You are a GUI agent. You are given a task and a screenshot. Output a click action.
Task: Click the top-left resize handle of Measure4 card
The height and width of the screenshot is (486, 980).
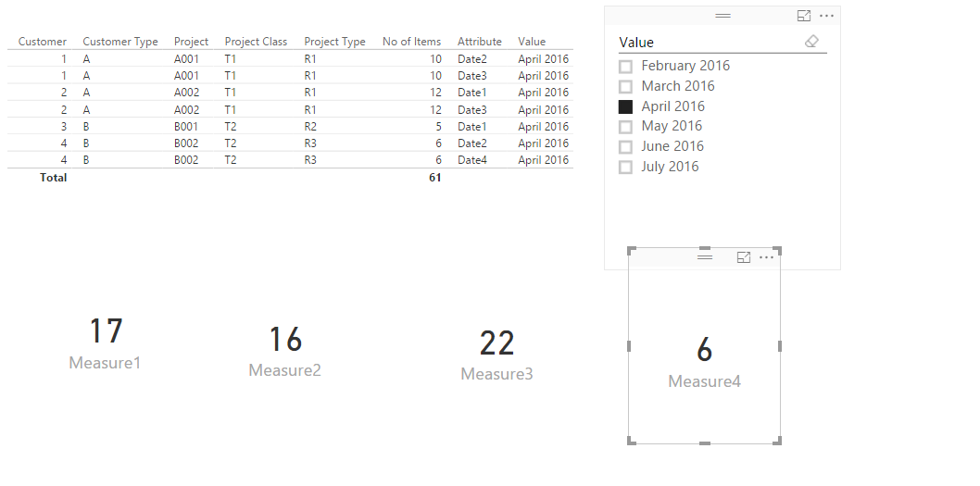click(x=631, y=251)
